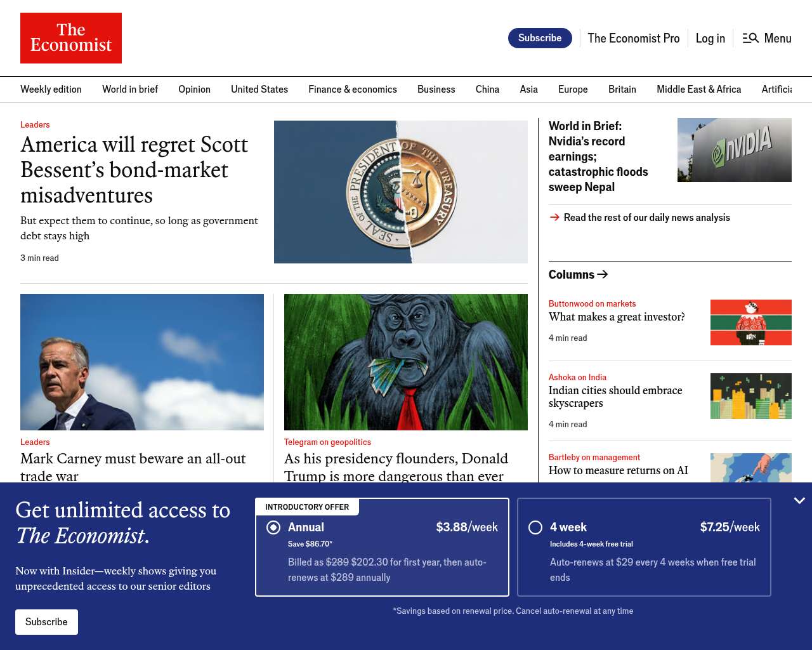Click the $7.25/week price
The image size is (812, 650).
pyautogui.click(x=730, y=527)
